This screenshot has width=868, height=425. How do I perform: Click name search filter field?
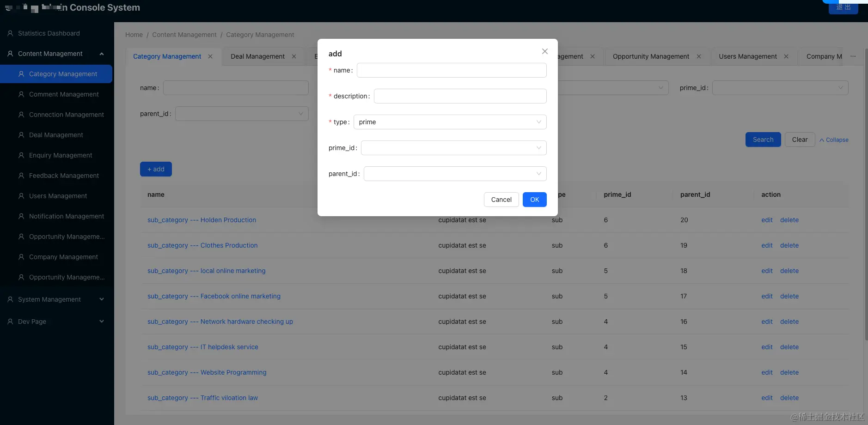tap(236, 88)
